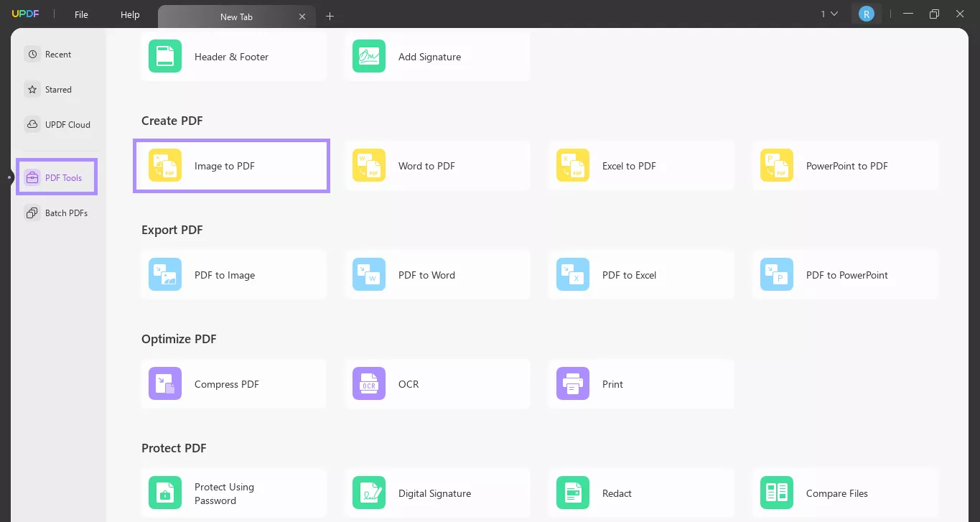The image size is (980, 522).
Task: Open the Help menu
Action: coord(130,14)
